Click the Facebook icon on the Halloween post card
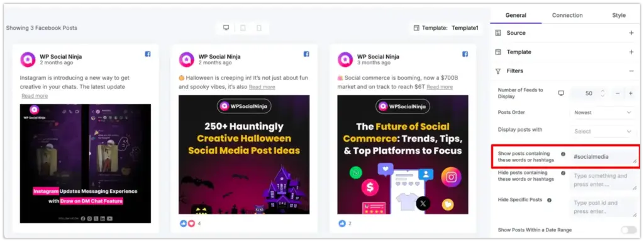This screenshot has height=242, width=644. point(306,54)
